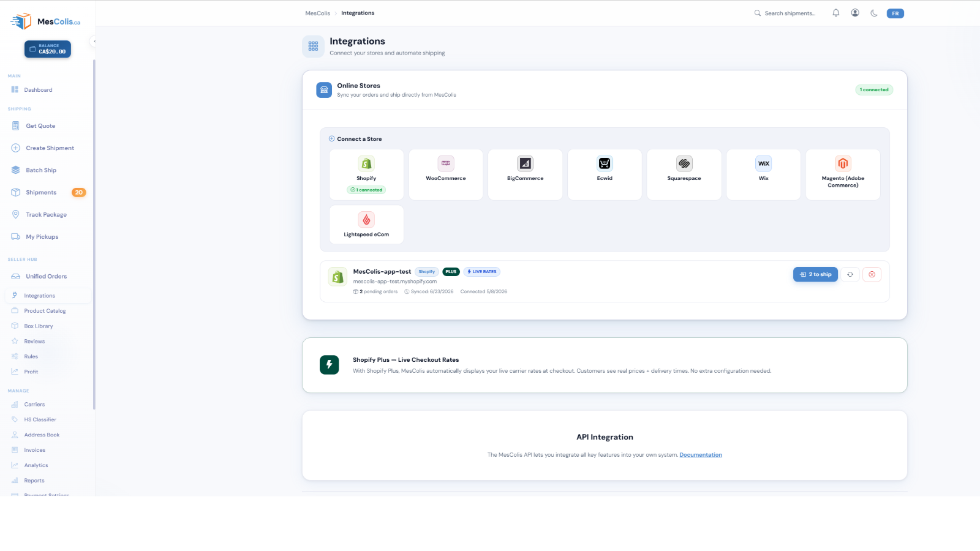Viewport: 980px width, 551px height.
Task: Disconnect the MesColis-app-test store
Action: [872, 274]
